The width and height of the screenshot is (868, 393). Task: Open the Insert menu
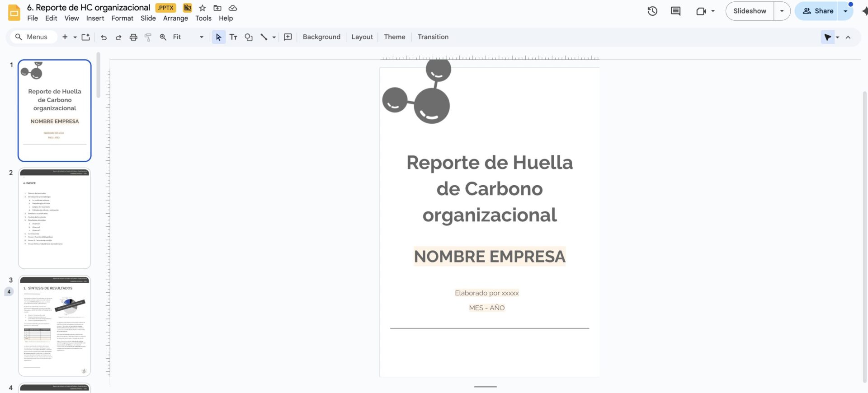95,19
